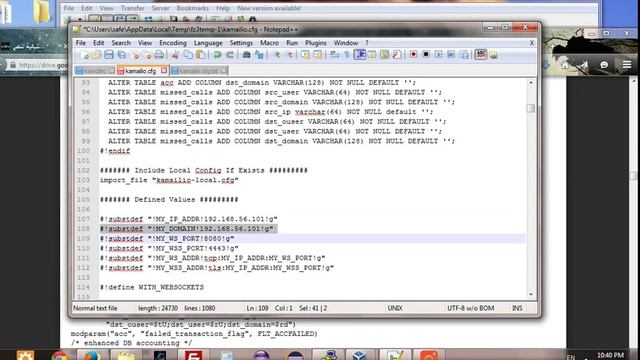Click the Start Recording macro button

[x=413, y=55]
